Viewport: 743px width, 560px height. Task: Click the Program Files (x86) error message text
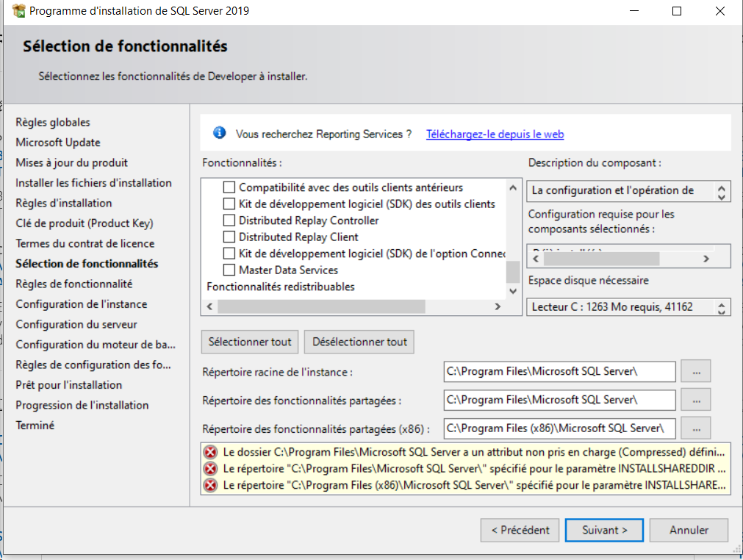coord(474,486)
